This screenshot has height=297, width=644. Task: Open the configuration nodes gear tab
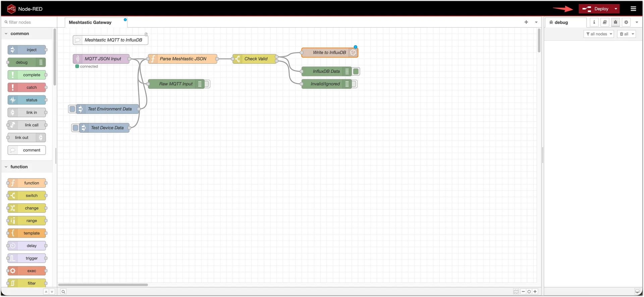[x=626, y=22]
